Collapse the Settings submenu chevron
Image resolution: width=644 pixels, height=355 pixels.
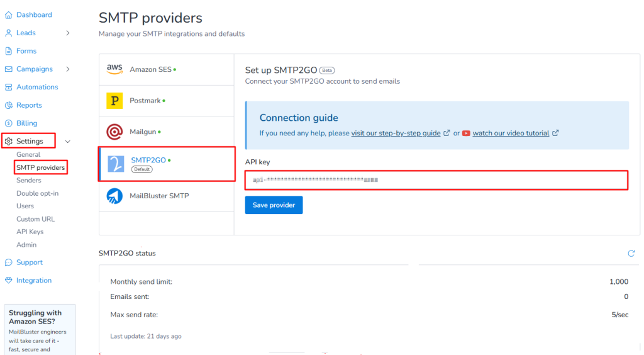click(68, 142)
